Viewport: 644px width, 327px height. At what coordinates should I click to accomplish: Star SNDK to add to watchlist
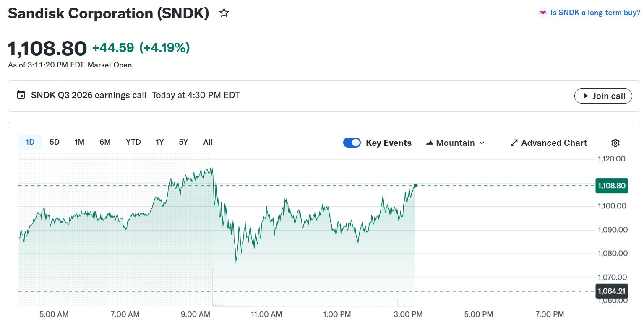(x=224, y=13)
